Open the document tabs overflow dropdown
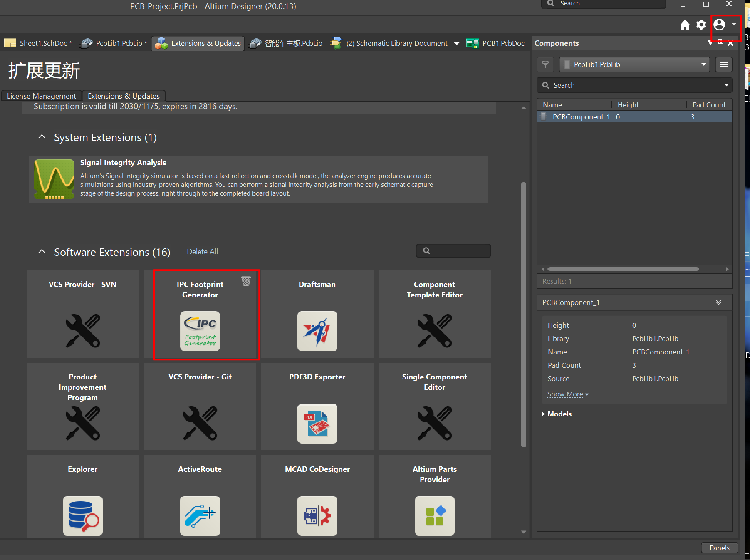 (x=456, y=43)
